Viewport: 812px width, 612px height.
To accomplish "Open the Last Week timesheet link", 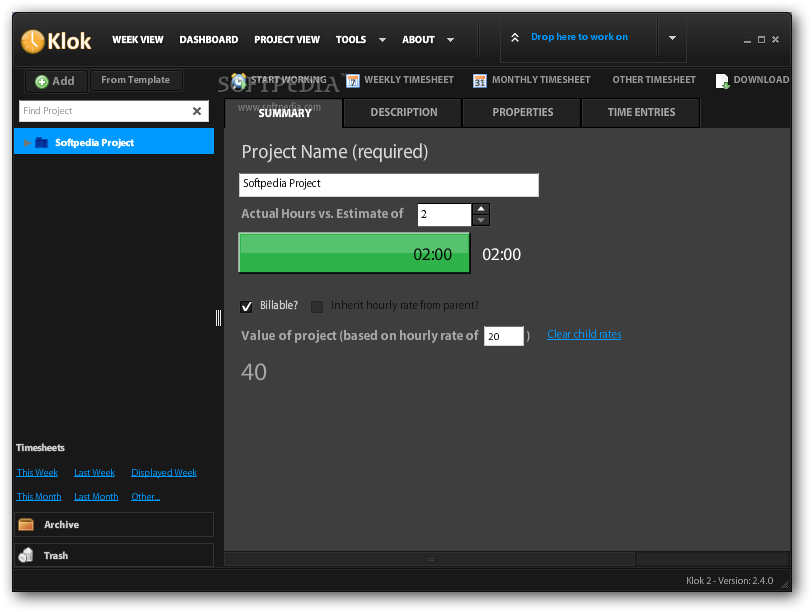I will click(x=94, y=473).
